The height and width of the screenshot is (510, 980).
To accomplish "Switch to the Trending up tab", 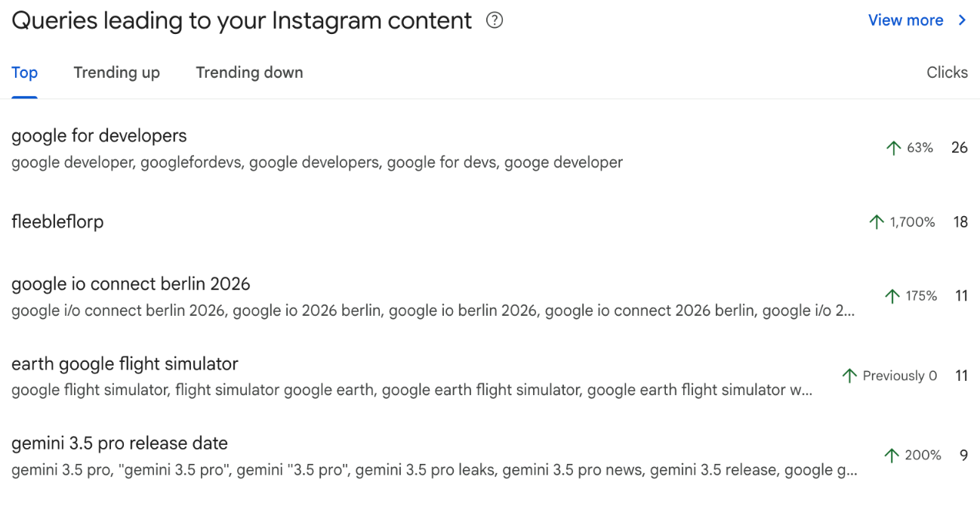I will pyautogui.click(x=117, y=73).
